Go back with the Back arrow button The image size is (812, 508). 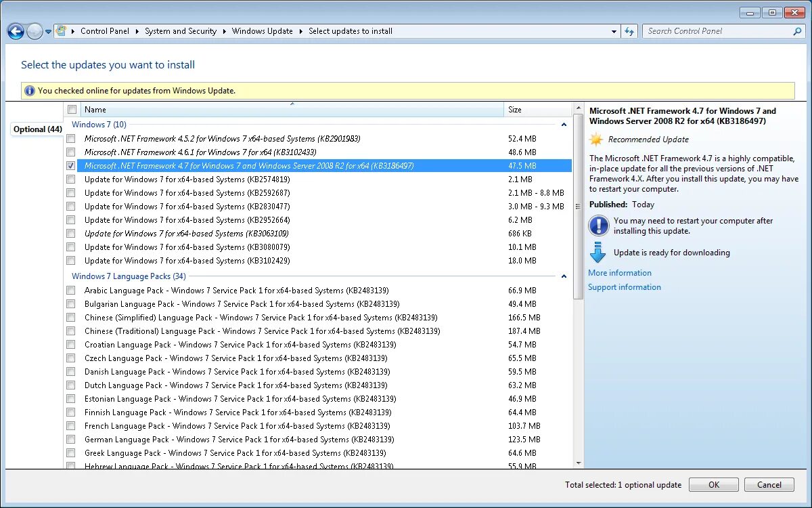16,31
